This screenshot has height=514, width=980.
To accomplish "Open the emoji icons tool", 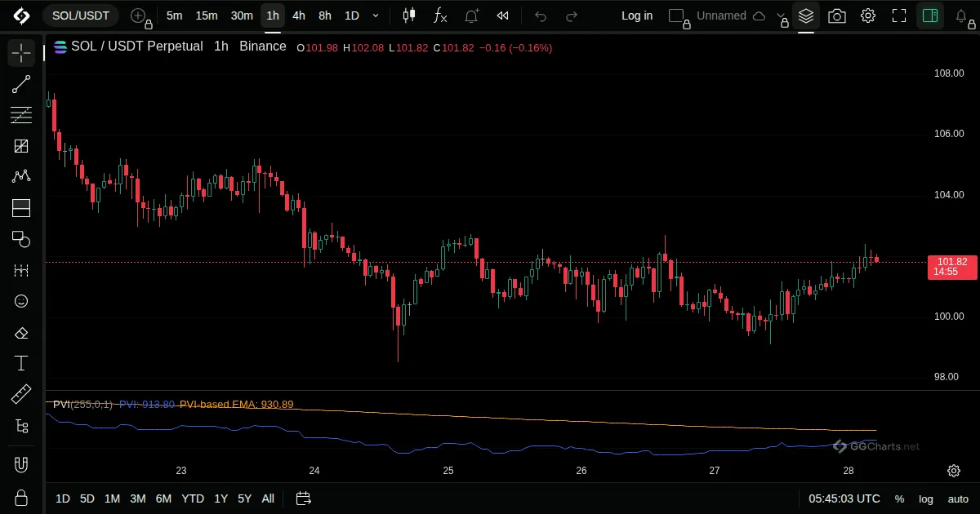I will (21, 301).
